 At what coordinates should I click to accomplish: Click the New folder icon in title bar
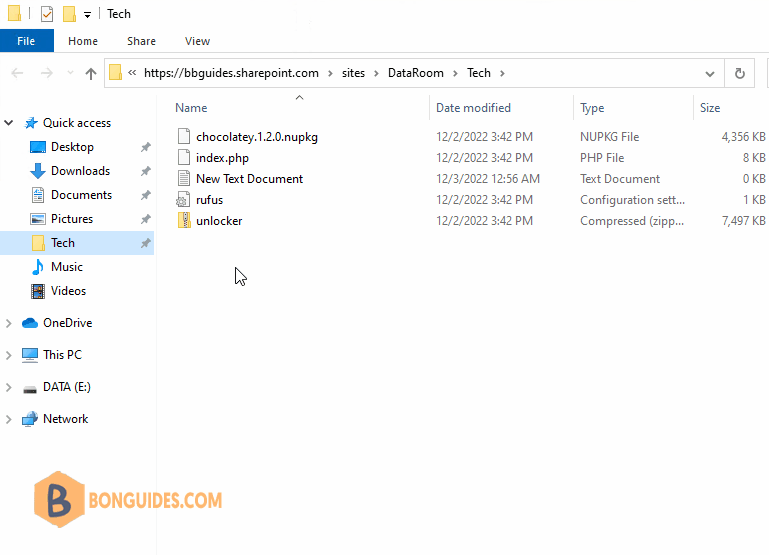(69, 14)
